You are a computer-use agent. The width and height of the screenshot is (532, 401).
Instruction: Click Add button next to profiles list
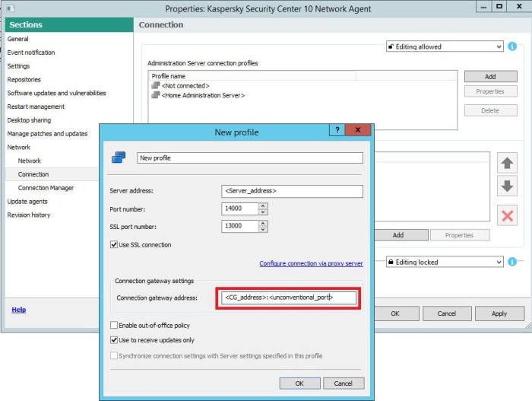click(x=491, y=76)
